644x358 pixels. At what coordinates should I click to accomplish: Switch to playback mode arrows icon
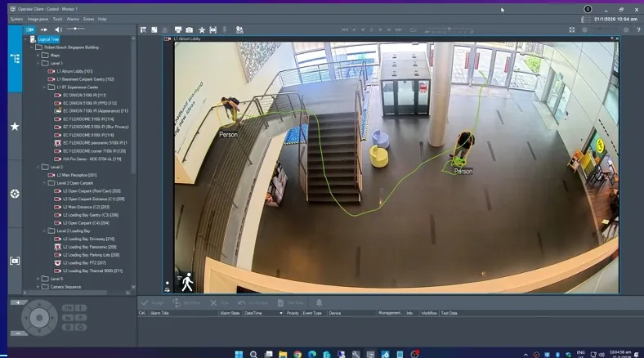click(x=44, y=29)
